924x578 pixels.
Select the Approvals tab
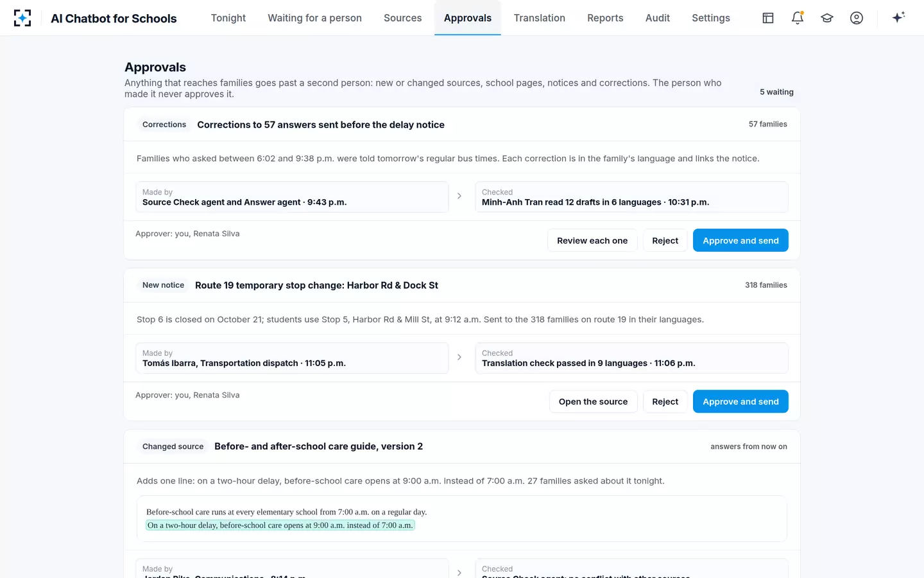click(468, 18)
